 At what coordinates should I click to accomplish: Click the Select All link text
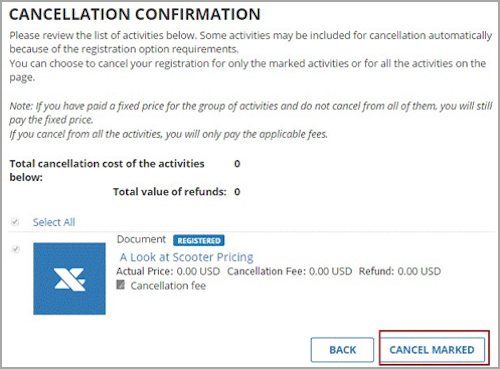(54, 222)
